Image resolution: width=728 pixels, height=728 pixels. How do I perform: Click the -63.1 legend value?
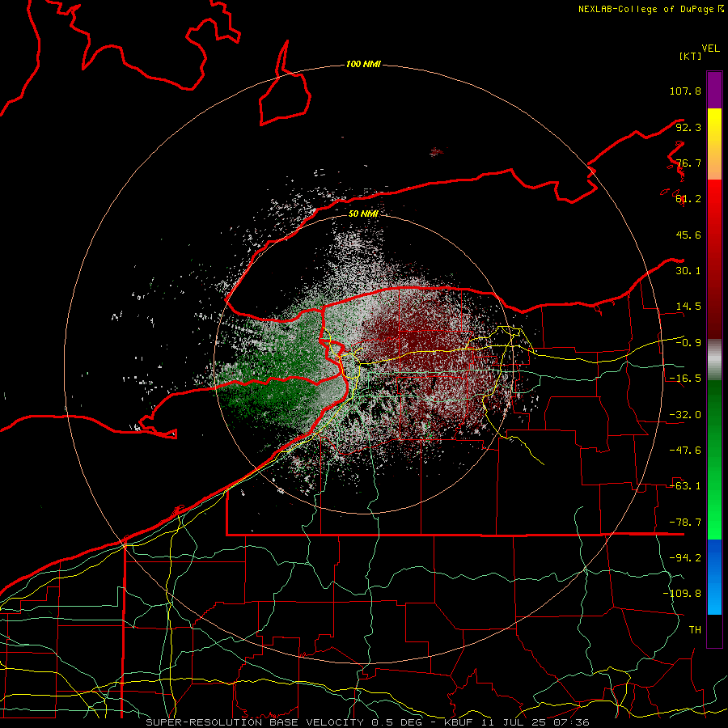pyautogui.click(x=685, y=486)
